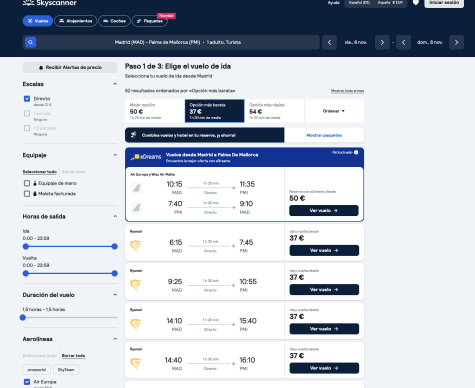The image size is (475, 388).
Task: Collapse the Equipaje filter section
Action: (x=115, y=155)
